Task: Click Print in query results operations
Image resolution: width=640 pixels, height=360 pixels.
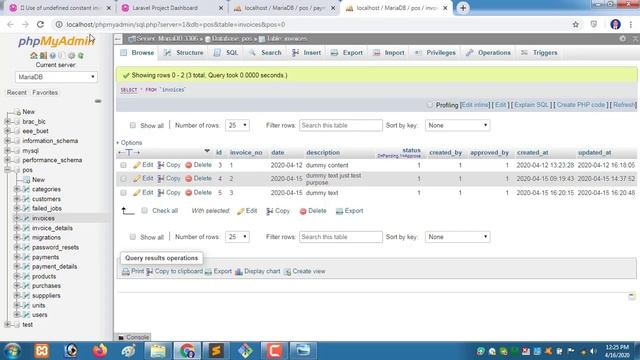Action: (133, 271)
